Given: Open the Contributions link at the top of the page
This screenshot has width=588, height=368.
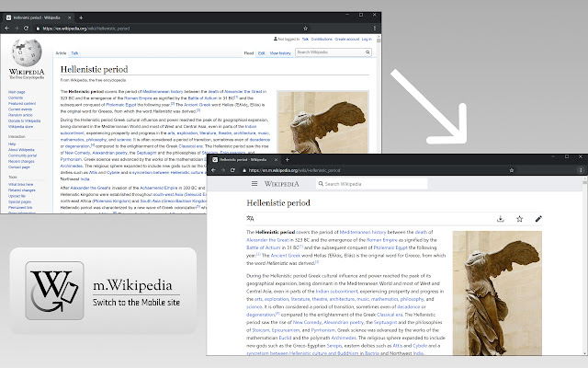Looking at the screenshot, I should (322, 39).
